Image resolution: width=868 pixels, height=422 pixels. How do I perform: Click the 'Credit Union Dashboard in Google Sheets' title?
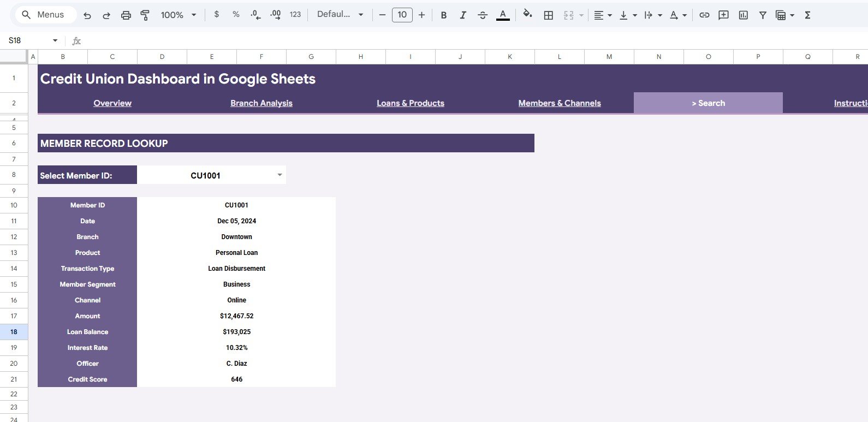click(178, 79)
